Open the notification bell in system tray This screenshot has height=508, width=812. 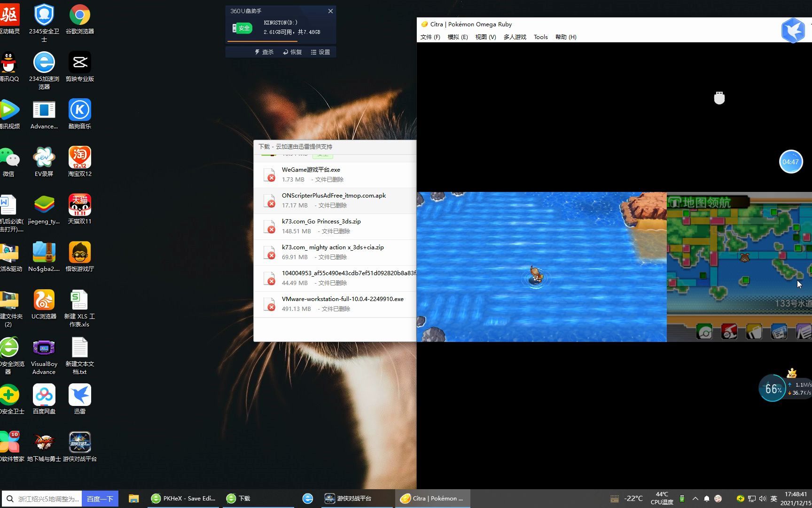click(706, 499)
